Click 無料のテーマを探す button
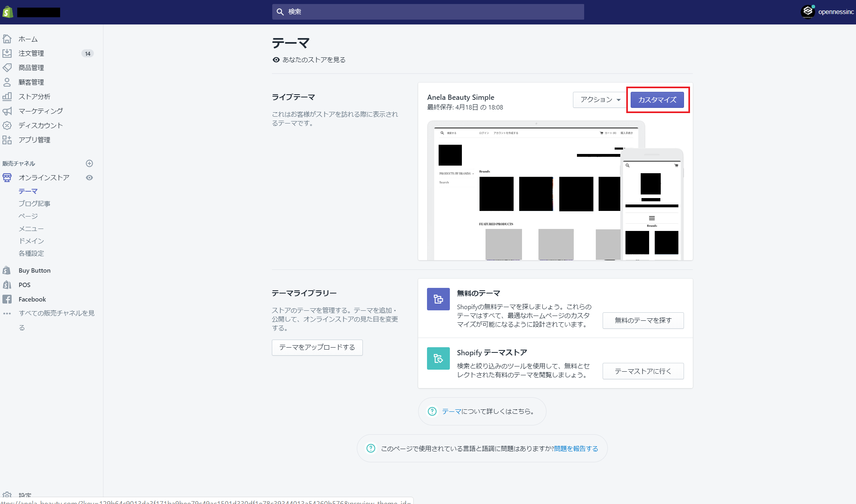This screenshot has height=504, width=856. 643,320
